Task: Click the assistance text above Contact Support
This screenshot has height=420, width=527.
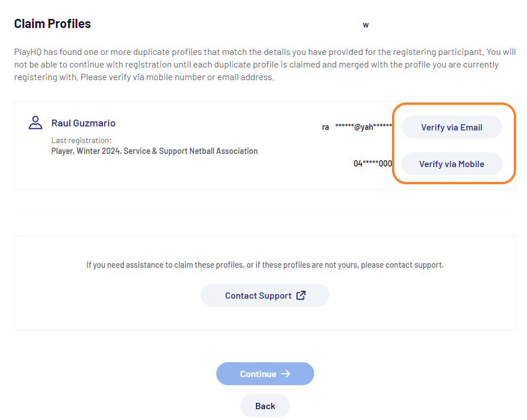Action: (265, 265)
